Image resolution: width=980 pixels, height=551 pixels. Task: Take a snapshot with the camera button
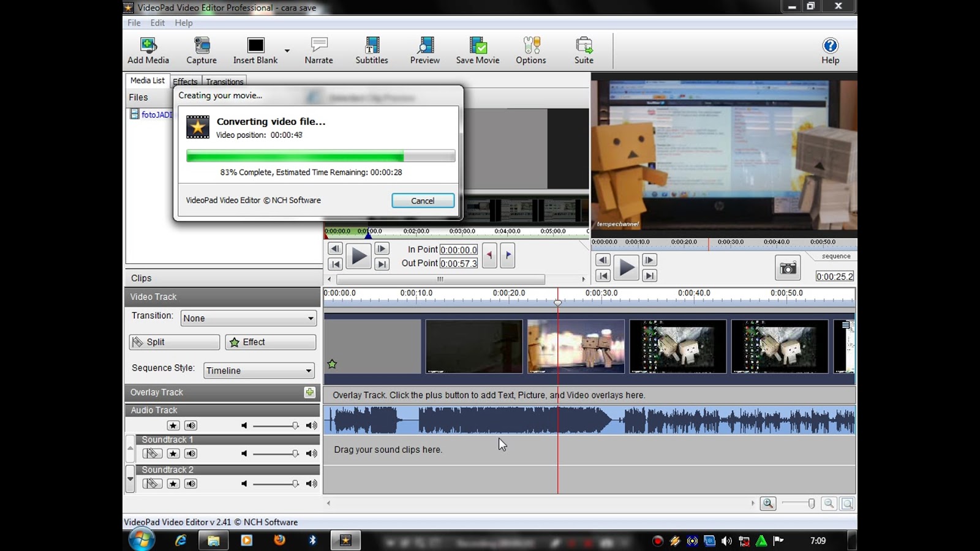click(x=788, y=268)
